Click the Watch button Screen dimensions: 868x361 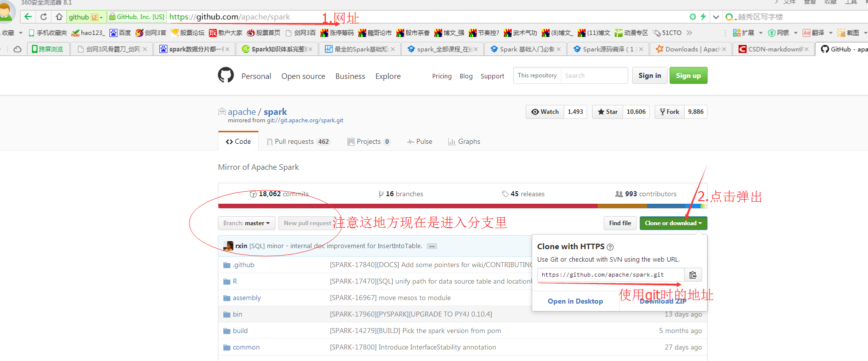545,112
